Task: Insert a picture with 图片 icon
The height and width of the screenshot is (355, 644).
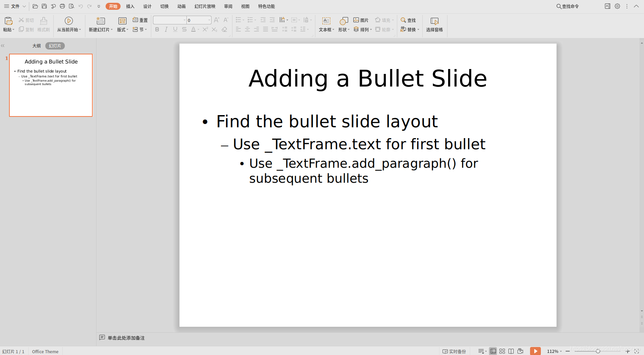Action: pyautogui.click(x=361, y=20)
